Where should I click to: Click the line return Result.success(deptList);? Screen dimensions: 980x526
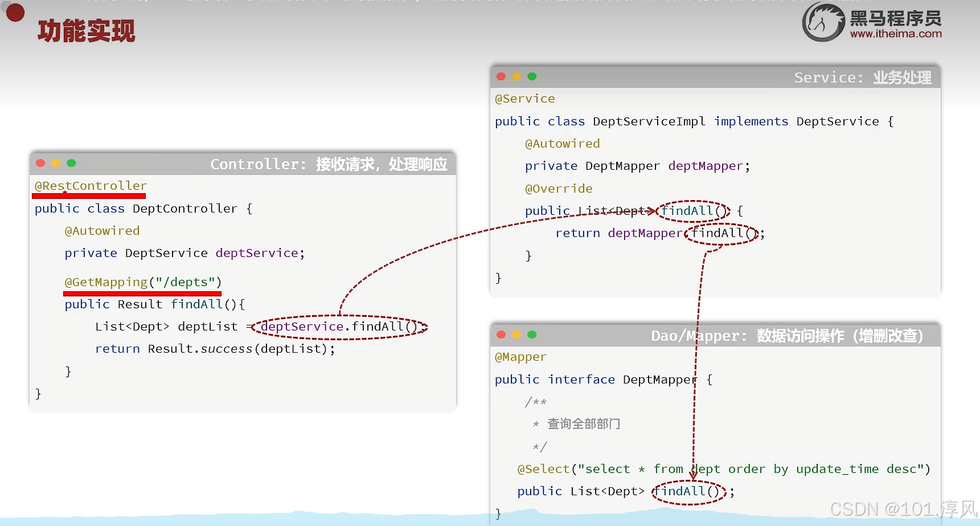pyautogui.click(x=215, y=349)
